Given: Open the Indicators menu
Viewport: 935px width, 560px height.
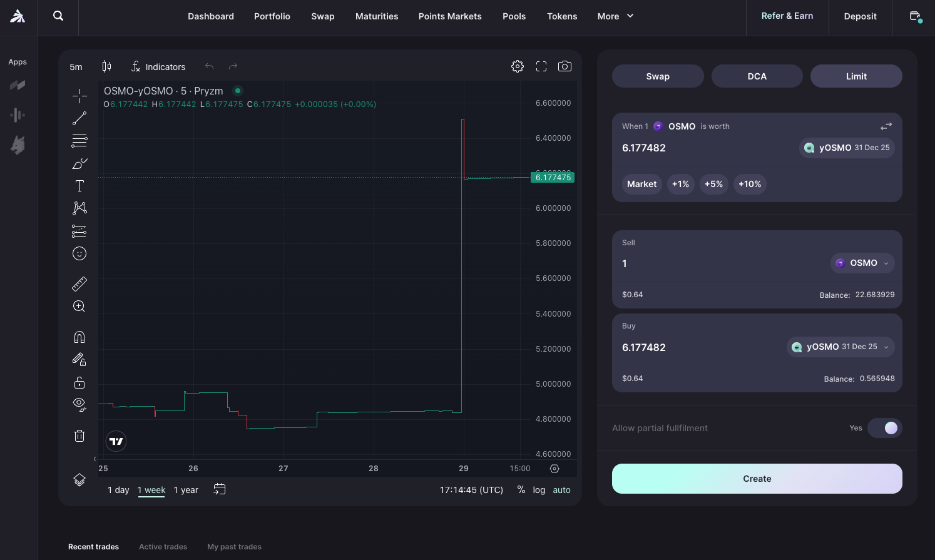Looking at the screenshot, I should (158, 66).
